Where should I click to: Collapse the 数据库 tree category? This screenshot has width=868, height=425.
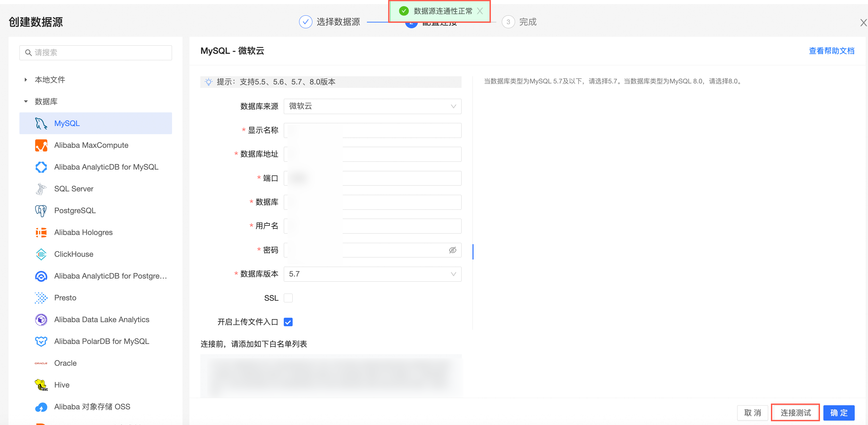26,101
